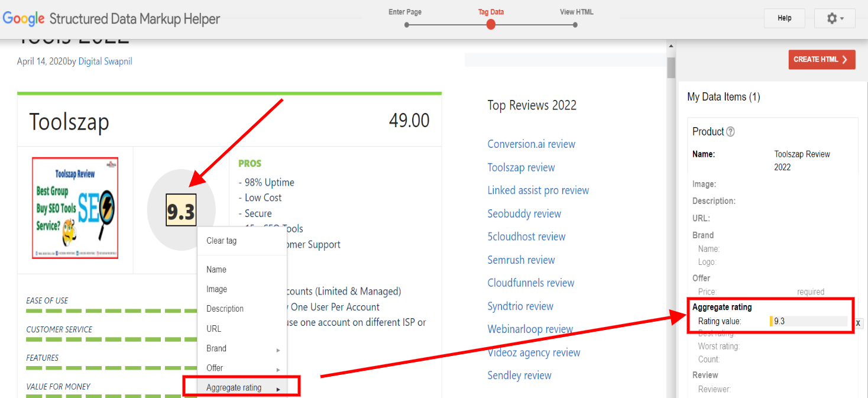Click the Rating value 9.3 field
Image resolution: width=868 pixels, height=398 pixels.
pos(808,322)
